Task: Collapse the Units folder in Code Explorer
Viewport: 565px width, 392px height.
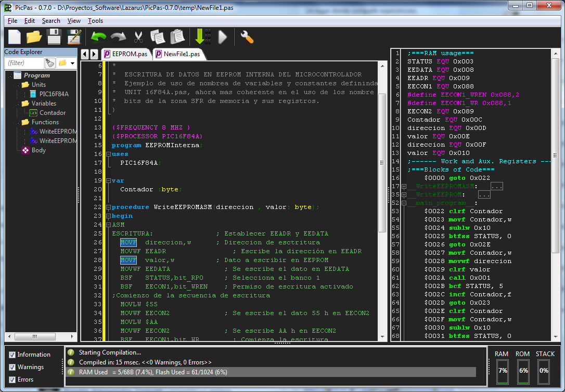Action: 18,85
